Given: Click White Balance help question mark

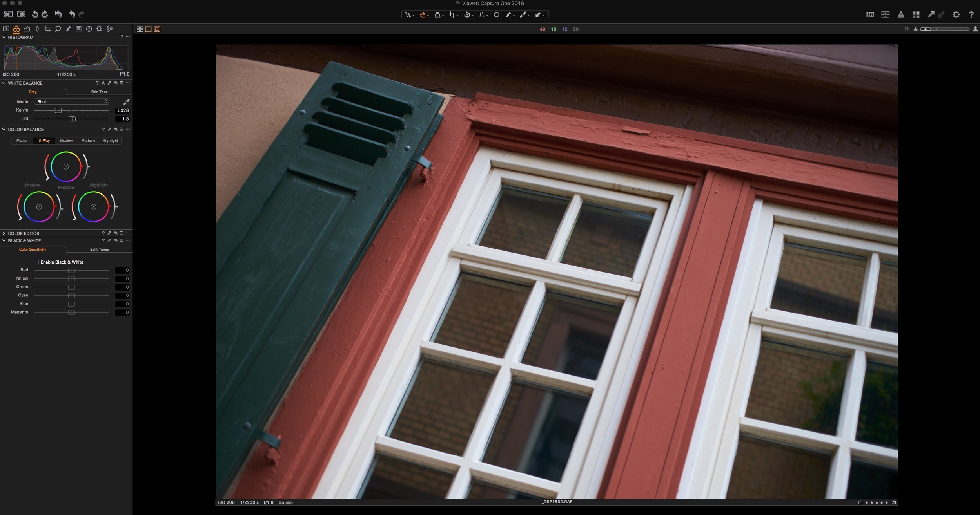Looking at the screenshot, I should coord(97,83).
